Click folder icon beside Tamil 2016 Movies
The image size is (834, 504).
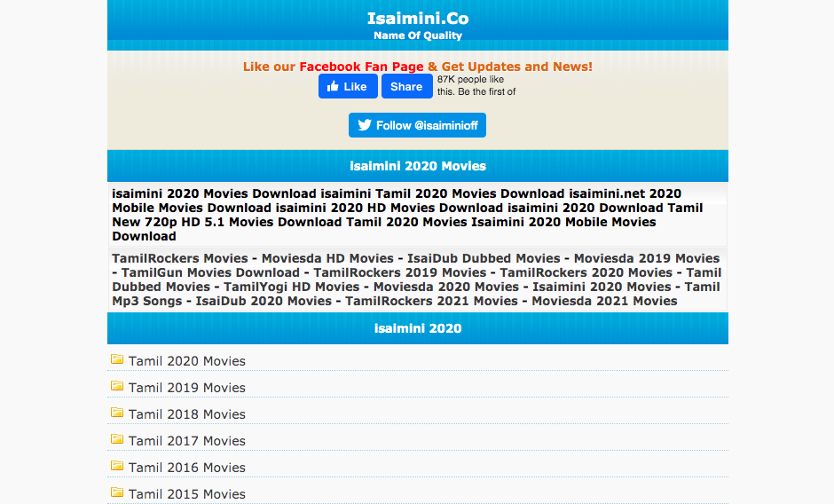click(x=116, y=466)
